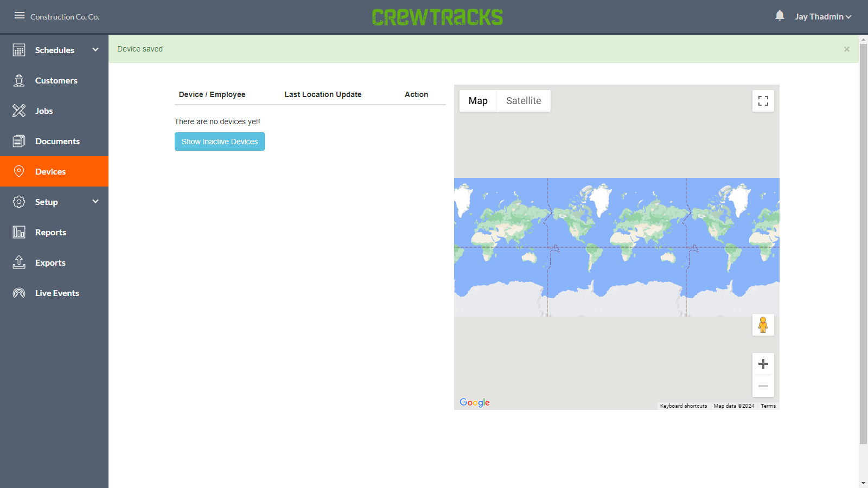Click the Jobs tools icon

(19, 111)
